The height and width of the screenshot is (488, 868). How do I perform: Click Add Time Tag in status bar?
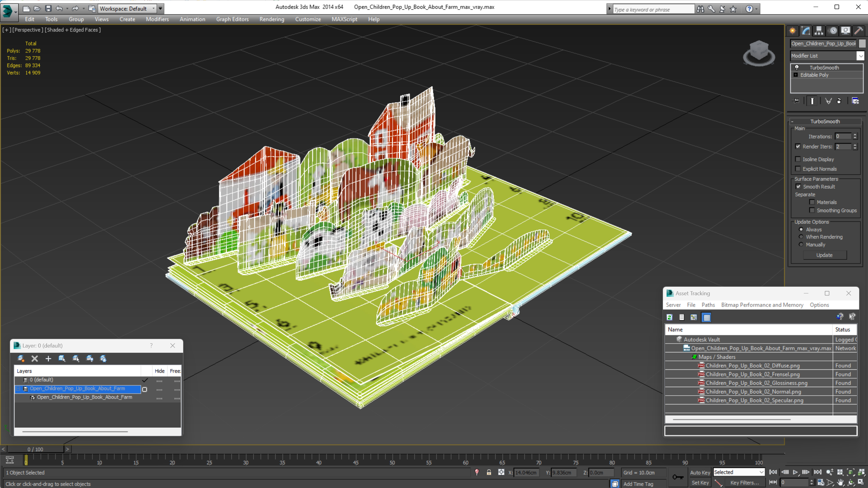tap(638, 484)
